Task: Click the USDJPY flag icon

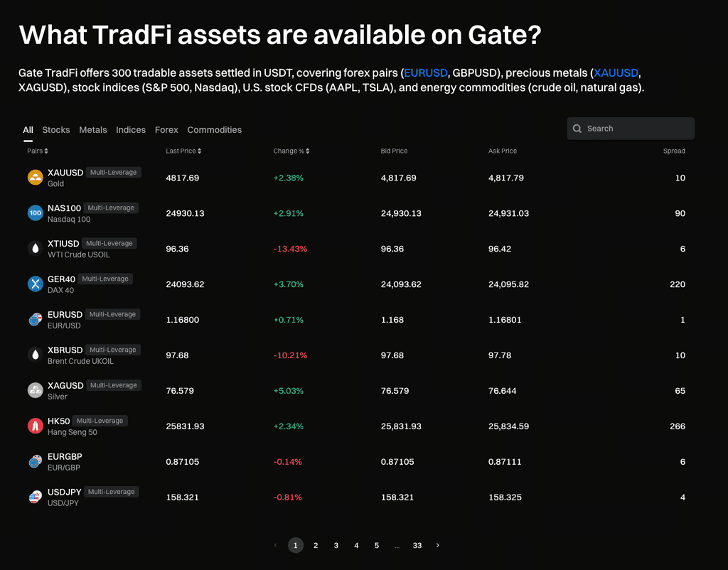Action: [35, 497]
